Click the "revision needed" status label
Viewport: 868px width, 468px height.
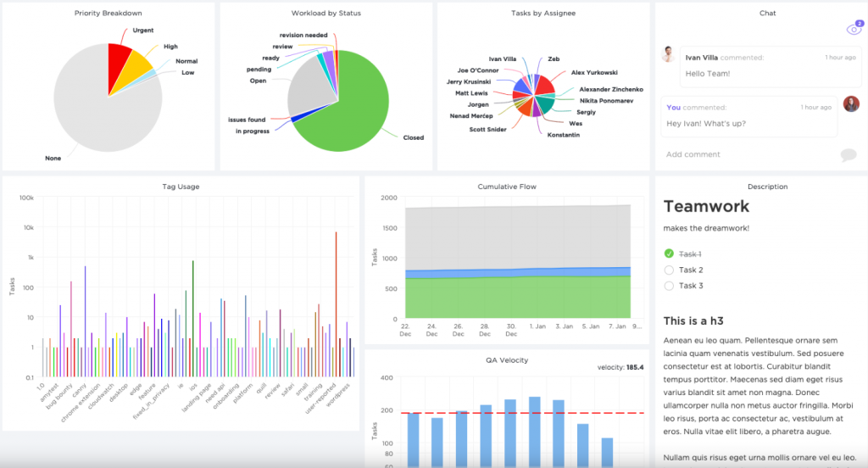(303, 36)
